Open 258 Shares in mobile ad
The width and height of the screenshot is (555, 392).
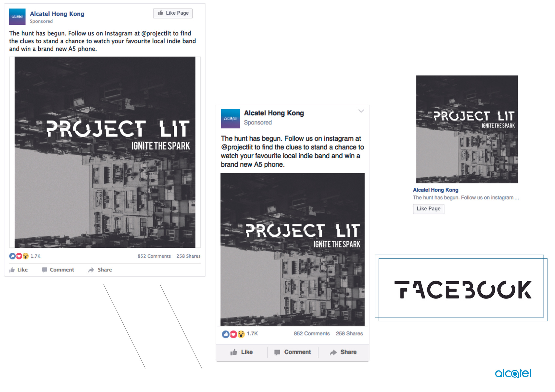coord(349,333)
